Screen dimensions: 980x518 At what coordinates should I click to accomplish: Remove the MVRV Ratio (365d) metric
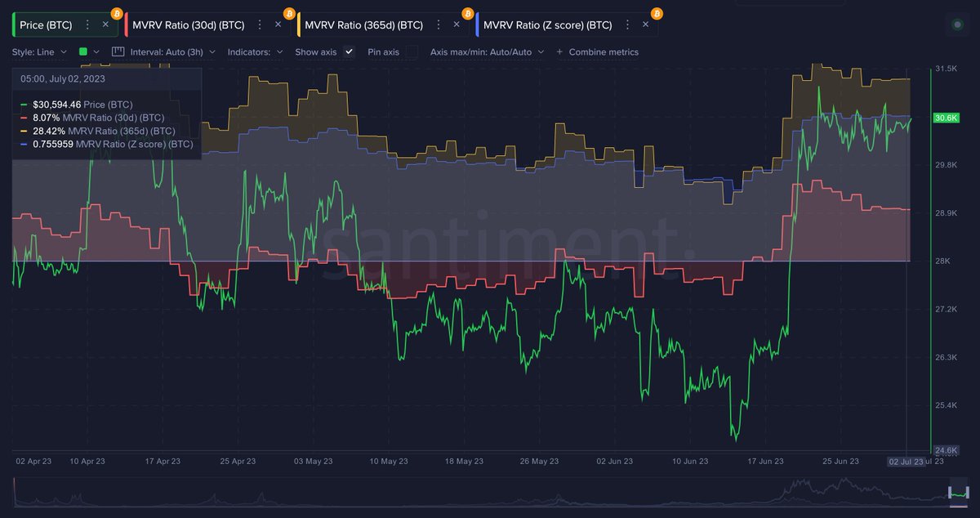pos(457,25)
